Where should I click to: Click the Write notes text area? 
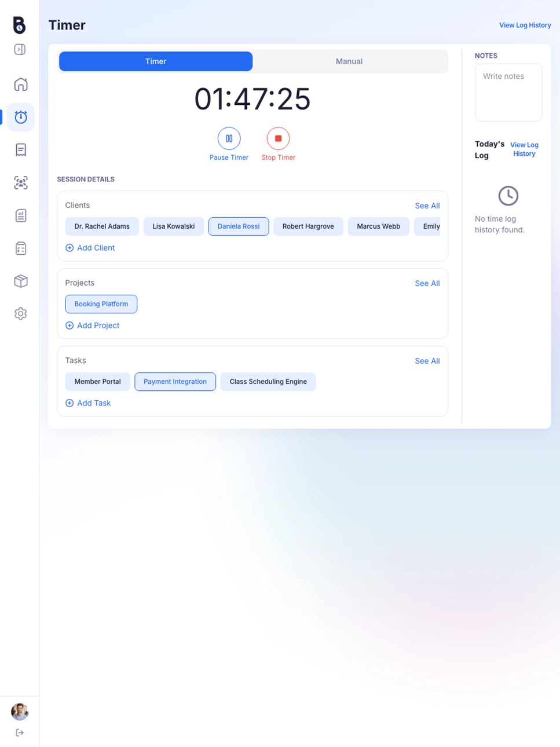point(508,93)
